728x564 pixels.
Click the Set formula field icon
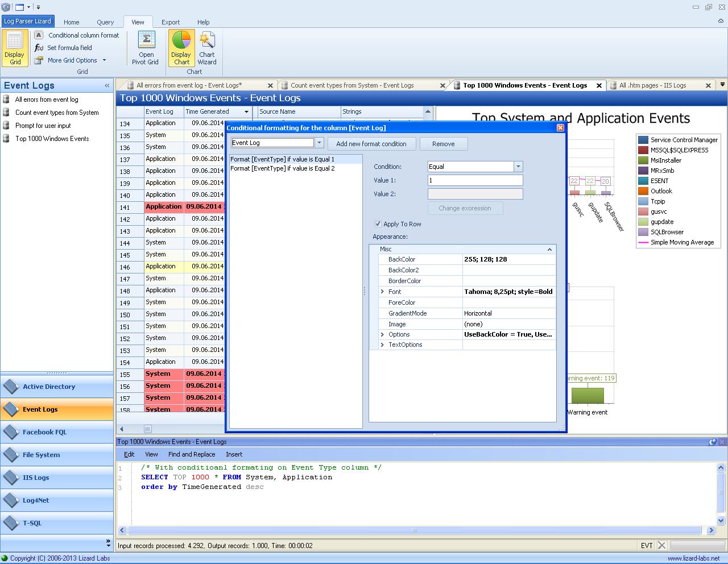(x=39, y=48)
